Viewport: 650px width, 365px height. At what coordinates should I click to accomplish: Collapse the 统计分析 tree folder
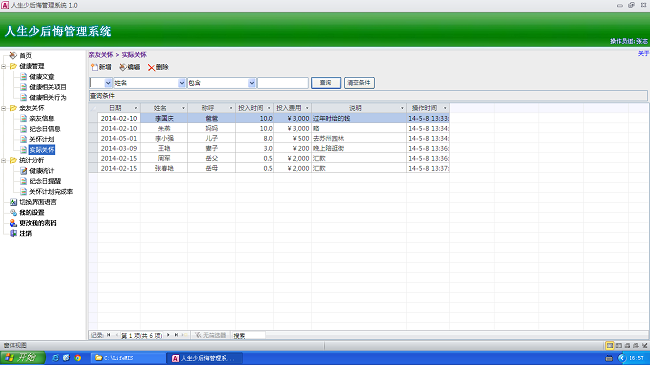[4, 161]
